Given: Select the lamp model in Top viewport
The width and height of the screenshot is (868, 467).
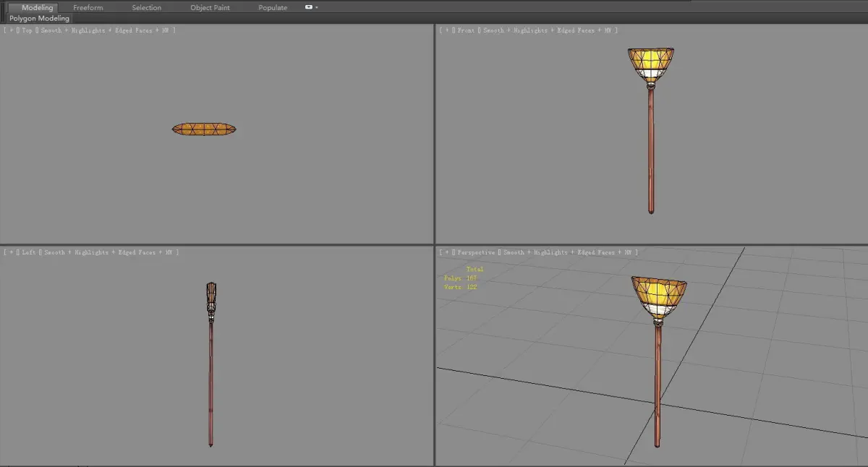Looking at the screenshot, I should 204,129.
